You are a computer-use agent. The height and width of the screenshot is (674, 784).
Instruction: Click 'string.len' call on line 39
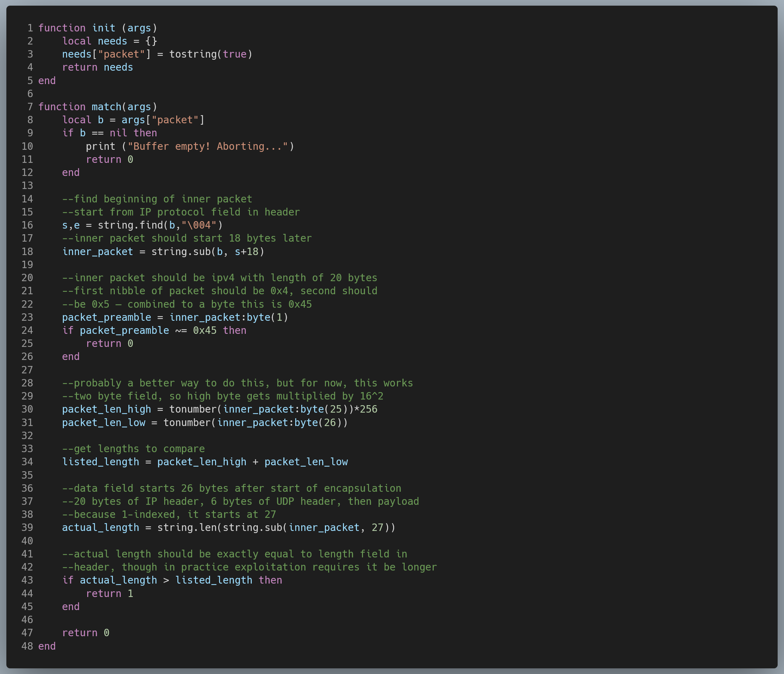[186, 527]
